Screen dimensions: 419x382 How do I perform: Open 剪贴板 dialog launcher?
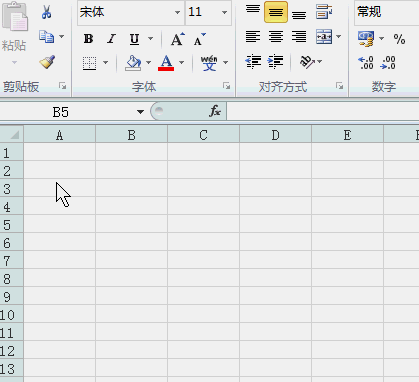click(62, 86)
